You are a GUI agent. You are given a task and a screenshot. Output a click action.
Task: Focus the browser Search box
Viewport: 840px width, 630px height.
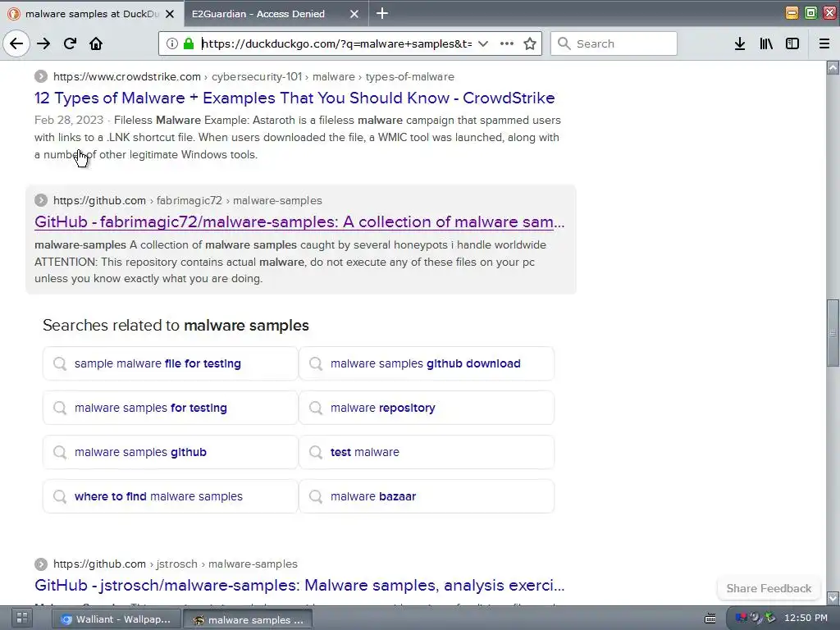click(614, 43)
